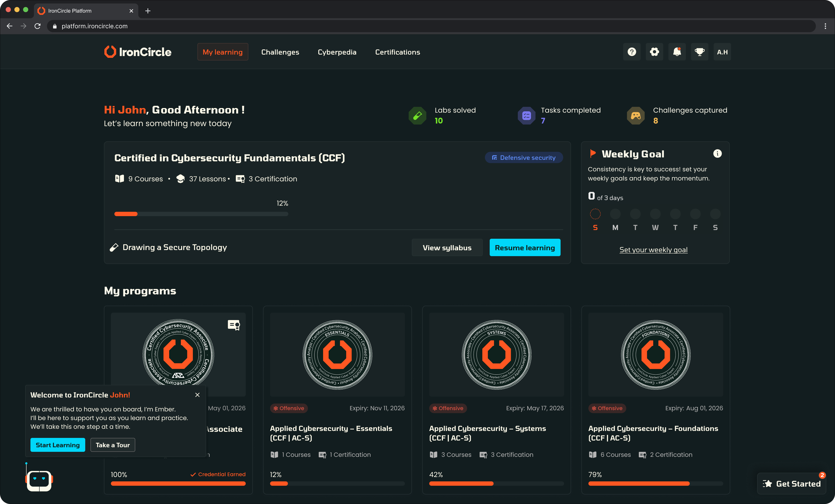Open the A.H profile menu
Image resolution: width=835 pixels, height=504 pixels.
coord(722,52)
